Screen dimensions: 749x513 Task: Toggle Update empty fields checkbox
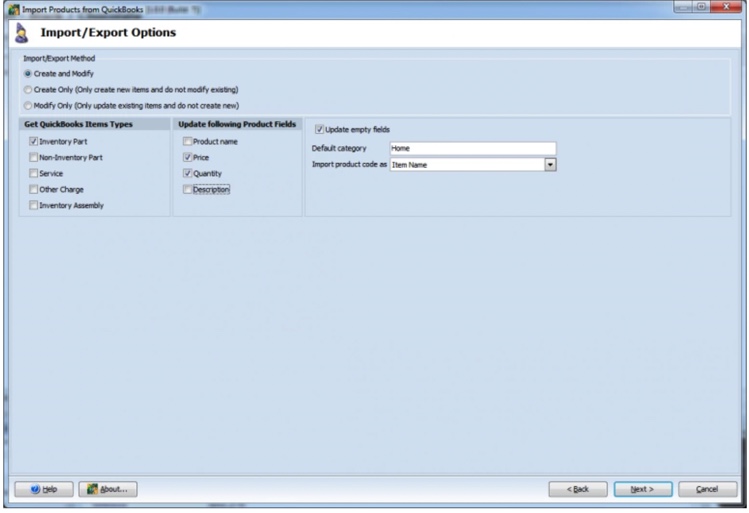319,129
